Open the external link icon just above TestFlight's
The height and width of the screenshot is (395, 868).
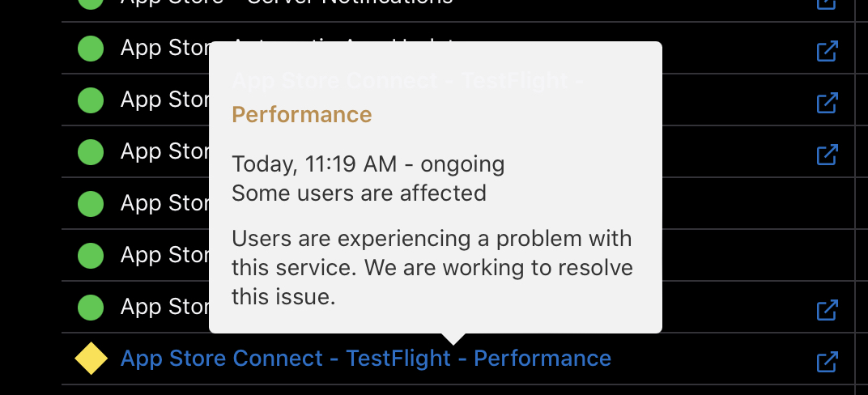[827, 309]
